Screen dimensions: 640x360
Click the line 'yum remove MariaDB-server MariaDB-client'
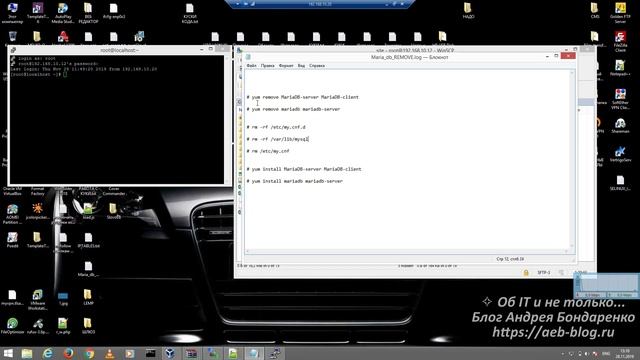[302, 97]
